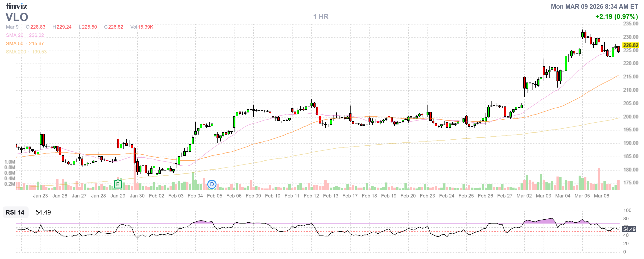644x259 pixels.
Task: Click the SMA 20 indicator label
Action: pos(15,35)
